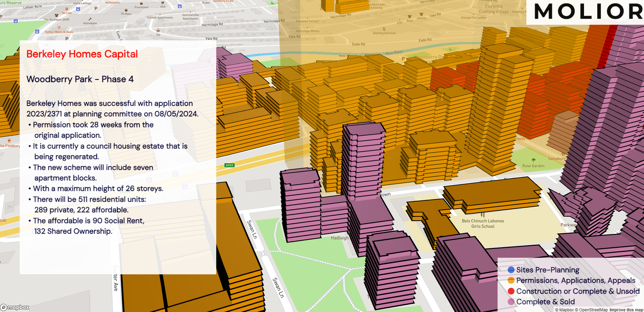
Task: Click the Storage For London label
Action: click(473, 18)
